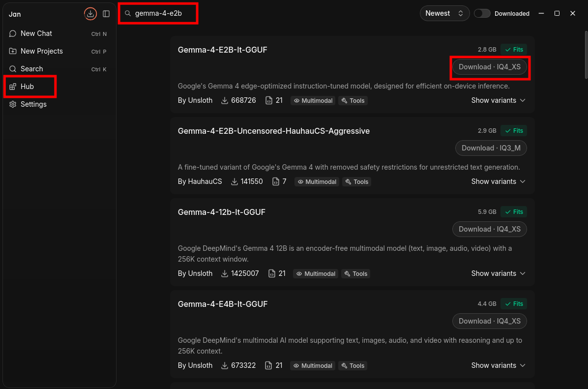Image resolution: width=588 pixels, height=389 pixels.
Task: Click Tools tag on HauhauCS-Aggressive card
Action: (356, 181)
